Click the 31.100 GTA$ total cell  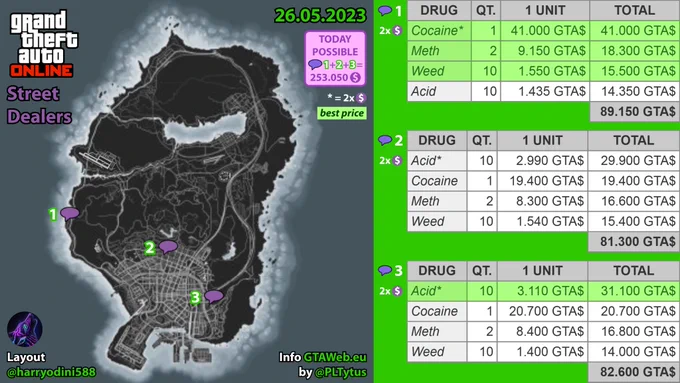pyautogui.click(x=634, y=291)
